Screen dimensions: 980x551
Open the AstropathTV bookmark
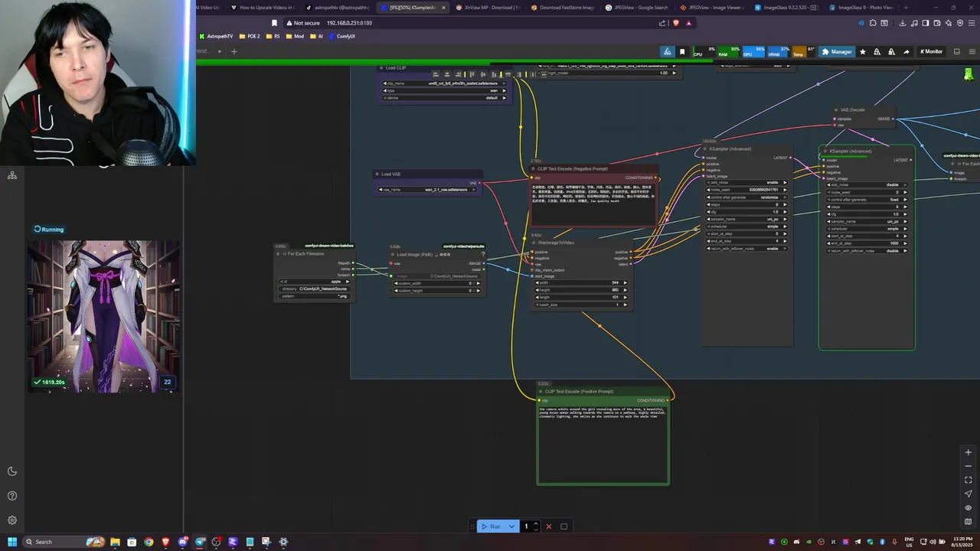point(215,36)
